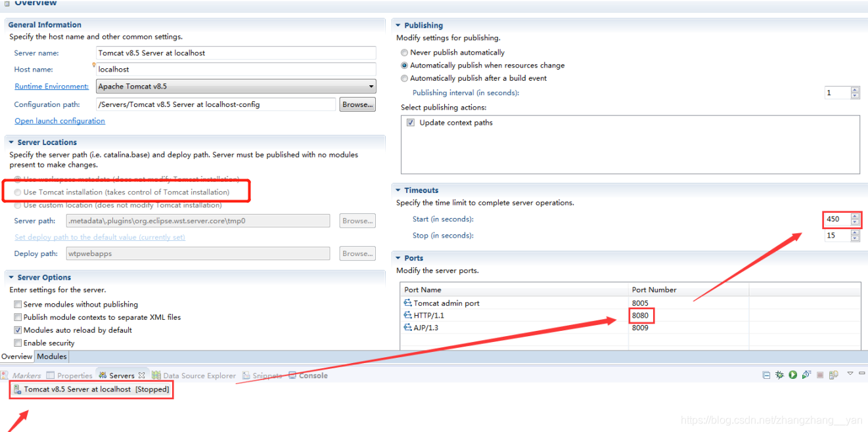Increase the Start timeout spinner
The width and height of the screenshot is (868, 432).
point(854,216)
